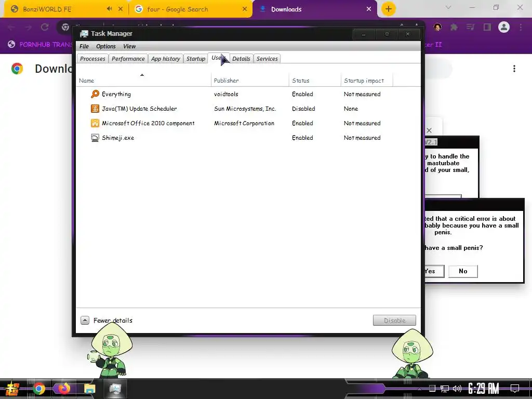Switch to the Startup tab
Image resolution: width=532 pixels, height=399 pixels.
(x=196, y=59)
